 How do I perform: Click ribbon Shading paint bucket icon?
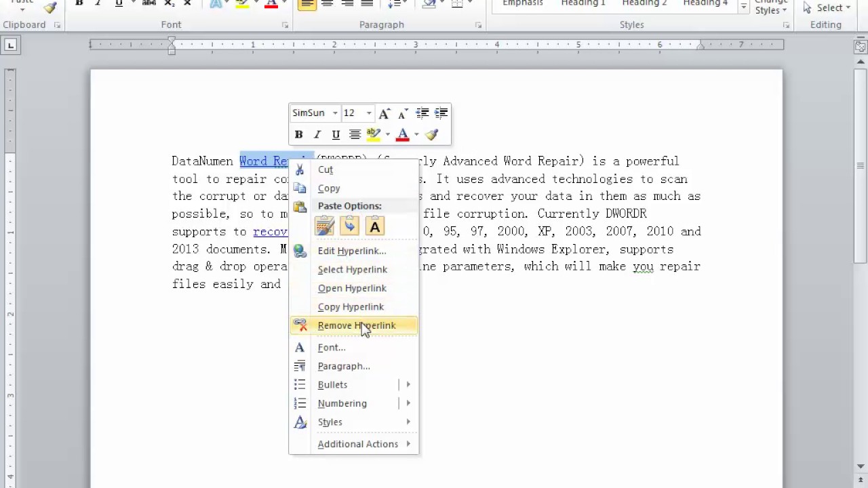point(429,3)
